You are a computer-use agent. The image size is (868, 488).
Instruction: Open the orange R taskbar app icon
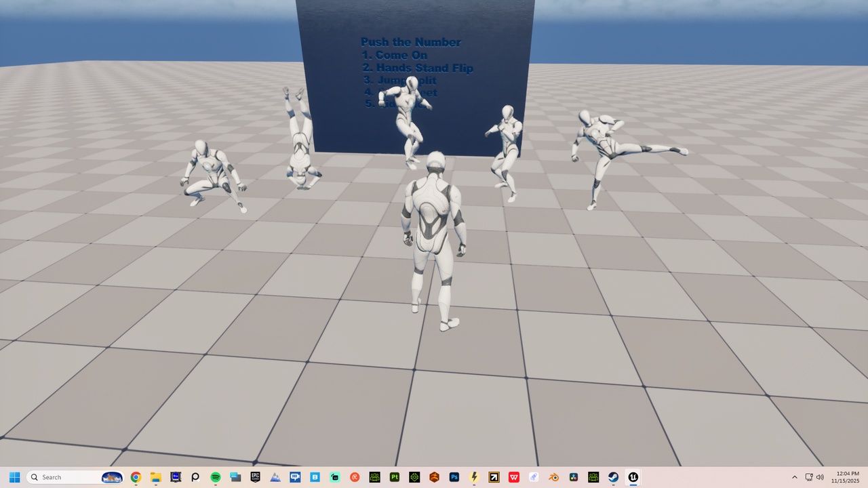(x=355, y=477)
